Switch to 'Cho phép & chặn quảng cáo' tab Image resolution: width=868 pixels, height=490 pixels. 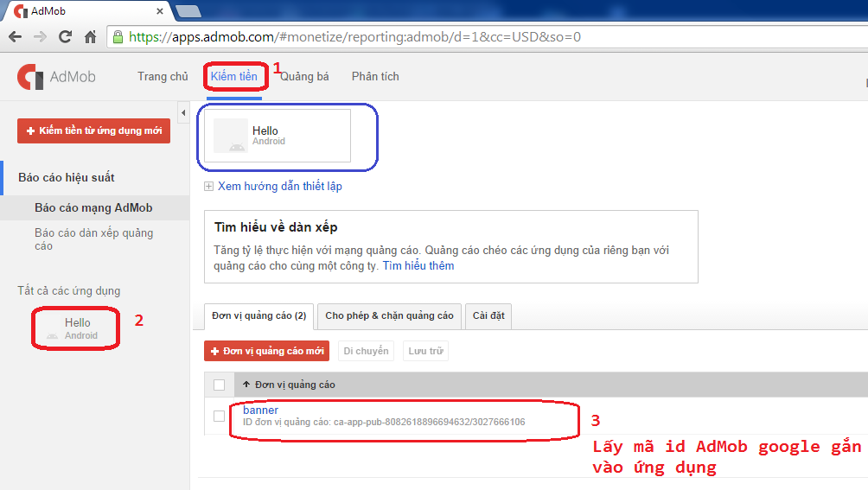[389, 315]
